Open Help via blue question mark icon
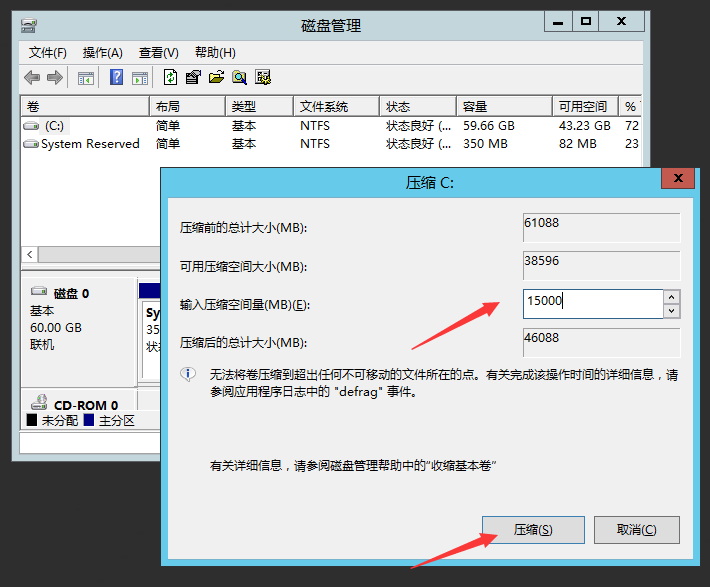Viewport: 710px width, 587px height. tap(117, 78)
